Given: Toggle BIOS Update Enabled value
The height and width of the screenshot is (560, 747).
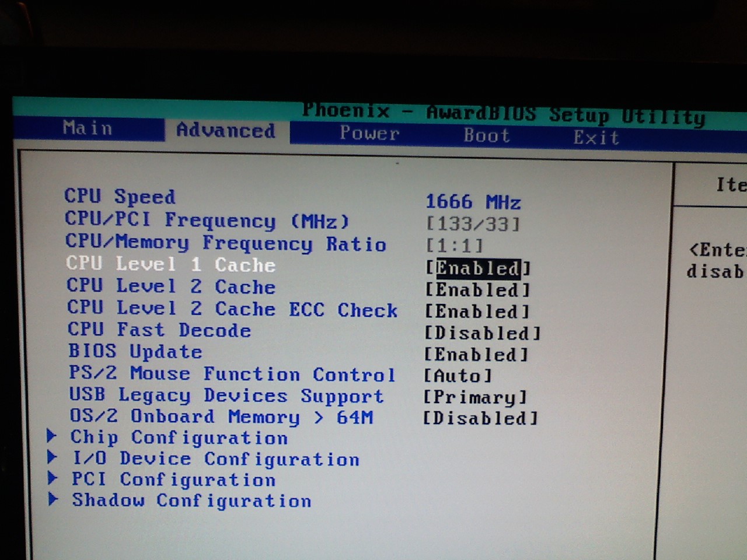Looking at the screenshot, I should [476, 354].
